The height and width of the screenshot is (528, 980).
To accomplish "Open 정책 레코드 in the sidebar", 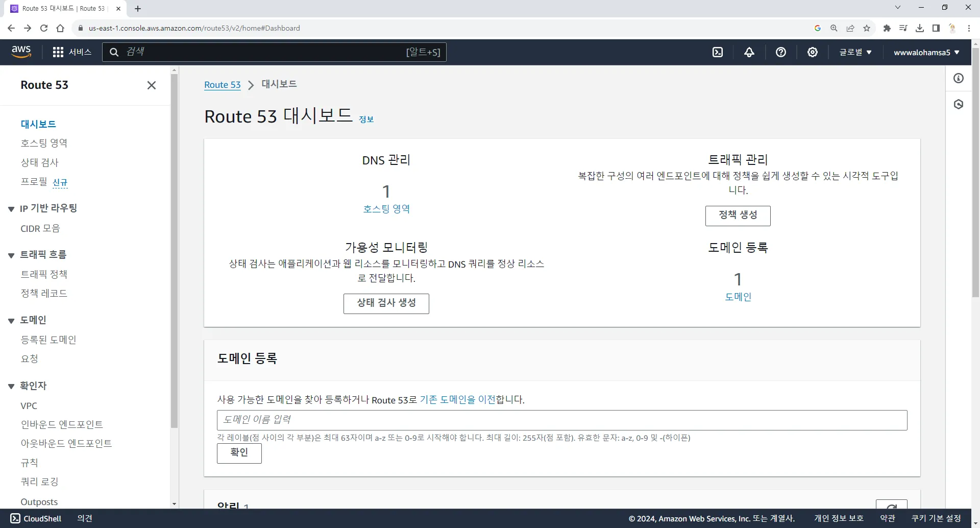I will click(x=44, y=293).
